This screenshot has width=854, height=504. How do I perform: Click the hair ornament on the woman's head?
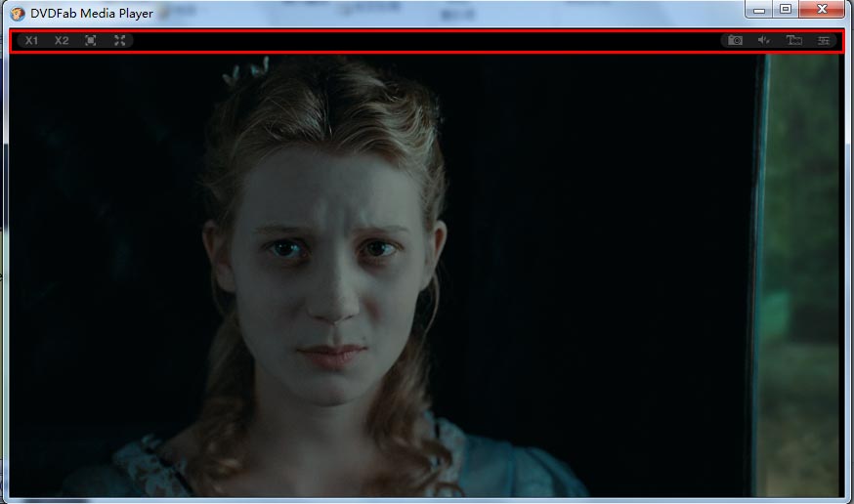[x=246, y=71]
